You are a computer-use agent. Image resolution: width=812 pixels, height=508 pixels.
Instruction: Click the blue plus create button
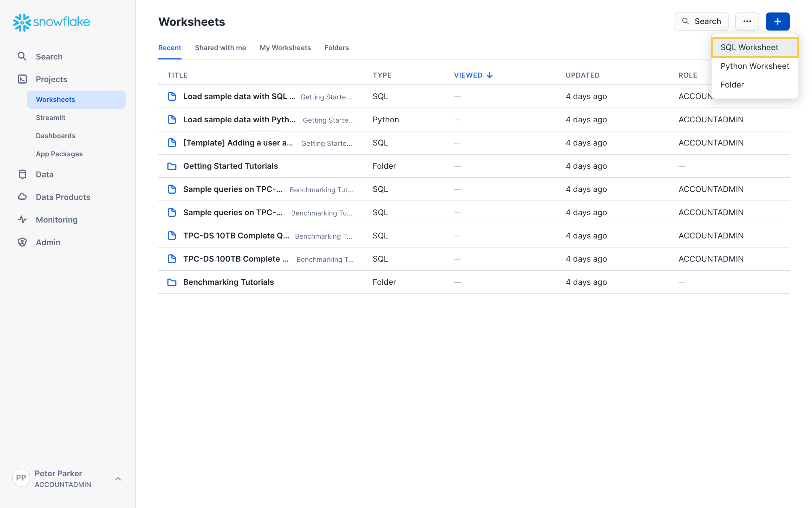click(777, 22)
